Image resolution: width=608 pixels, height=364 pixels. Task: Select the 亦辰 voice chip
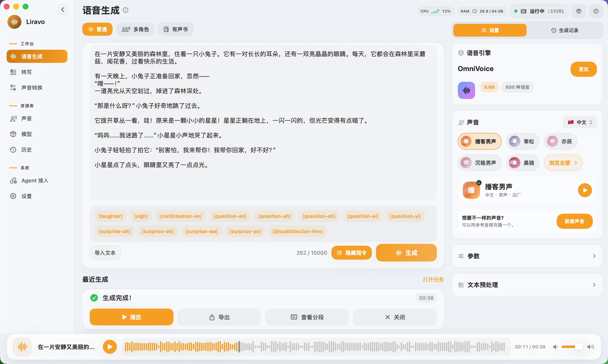click(560, 142)
